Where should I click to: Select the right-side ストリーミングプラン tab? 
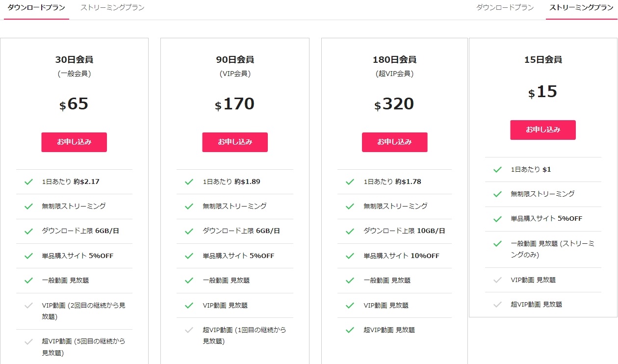581,8
